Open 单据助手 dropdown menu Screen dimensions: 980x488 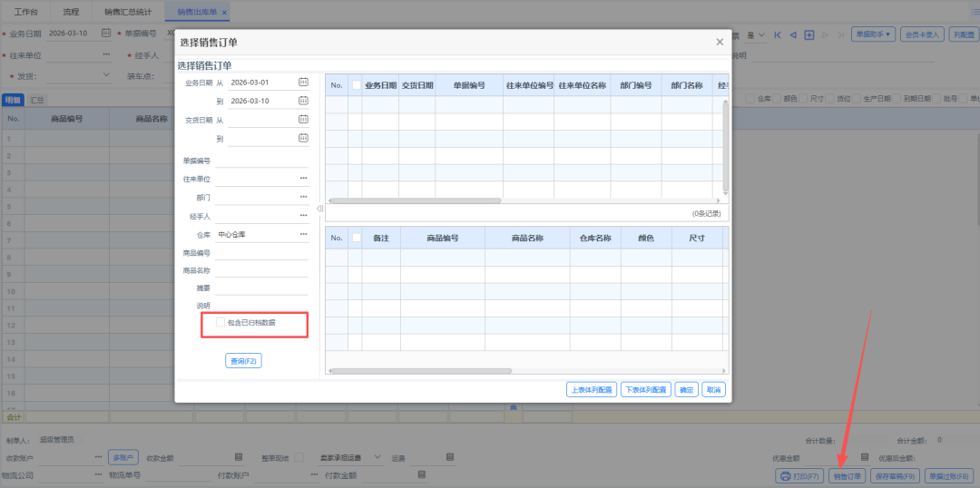[x=874, y=34]
